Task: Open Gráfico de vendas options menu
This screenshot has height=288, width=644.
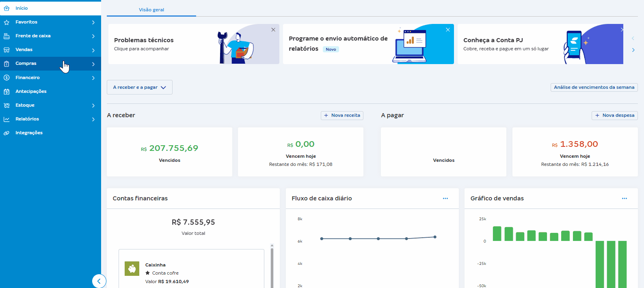Action: [x=625, y=198]
